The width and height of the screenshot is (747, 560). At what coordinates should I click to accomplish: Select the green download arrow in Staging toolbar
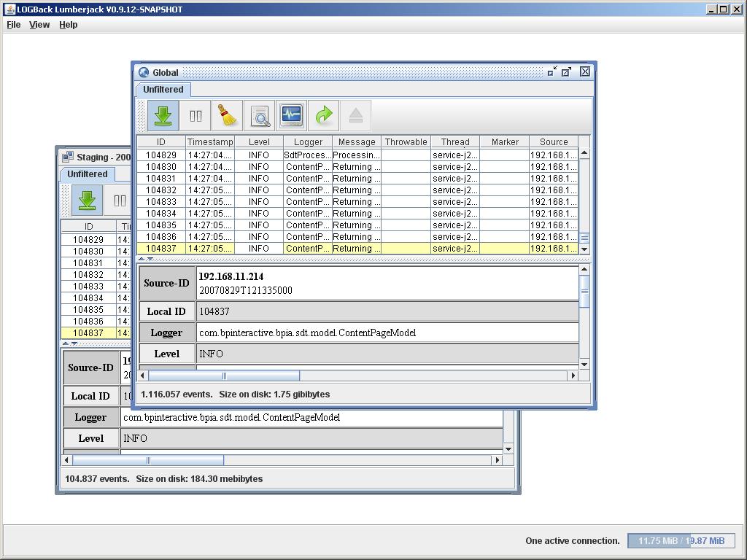tap(87, 200)
